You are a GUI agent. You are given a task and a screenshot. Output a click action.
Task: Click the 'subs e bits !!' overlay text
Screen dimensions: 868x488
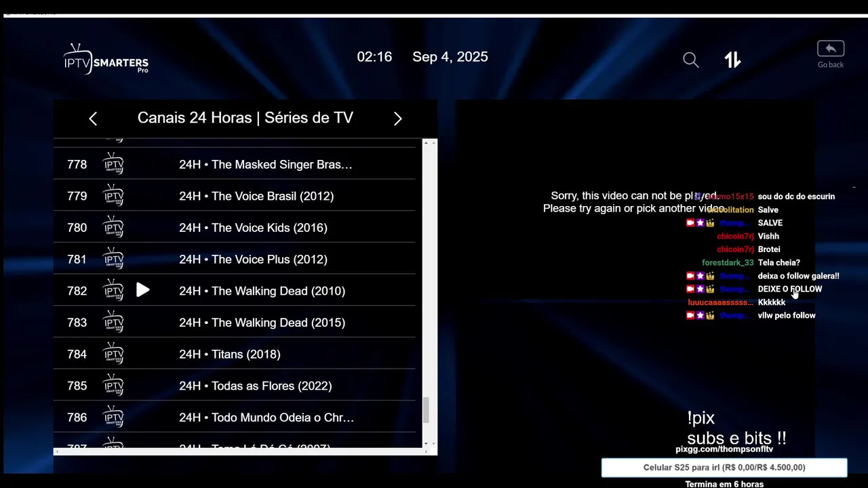pyautogui.click(x=736, y=438)
